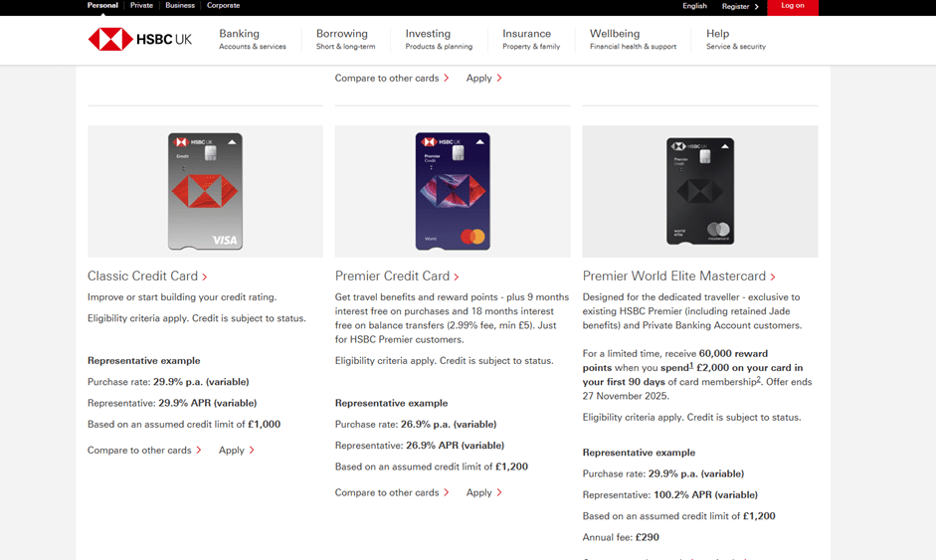Open the Premier World Elite Mastercard heading link

click(678, 277)
